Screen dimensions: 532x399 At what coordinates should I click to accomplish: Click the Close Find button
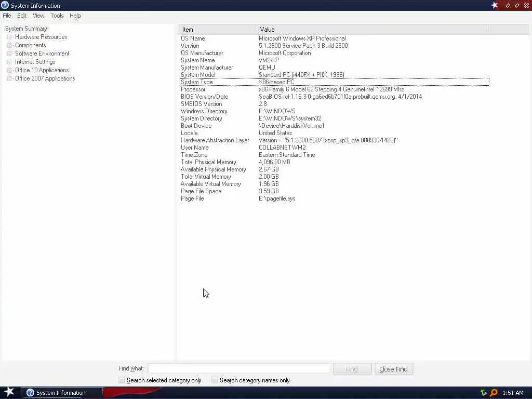[x=394, y=369]
